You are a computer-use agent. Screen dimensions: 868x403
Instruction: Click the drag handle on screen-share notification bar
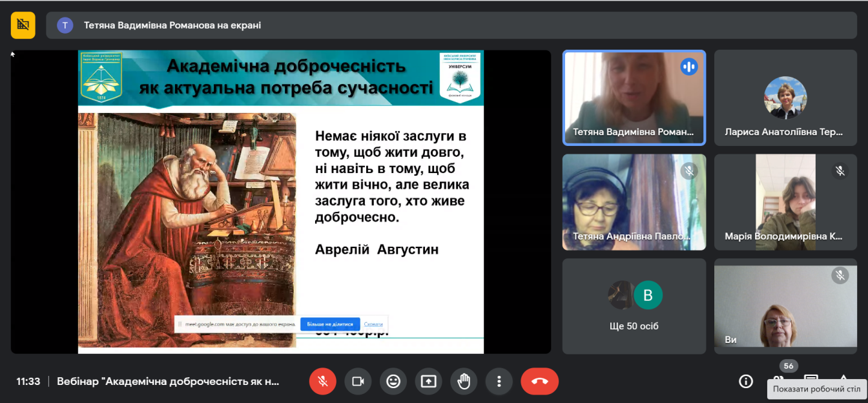[180, 324]
